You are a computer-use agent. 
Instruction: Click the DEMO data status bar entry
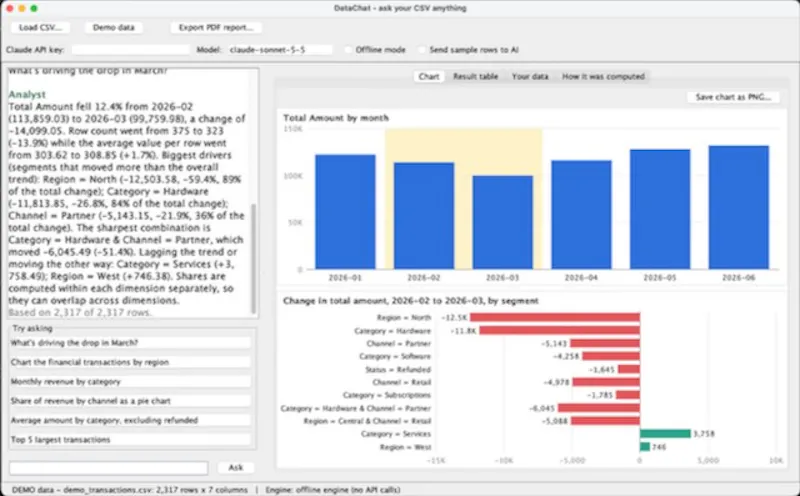(x=130, y=490)
